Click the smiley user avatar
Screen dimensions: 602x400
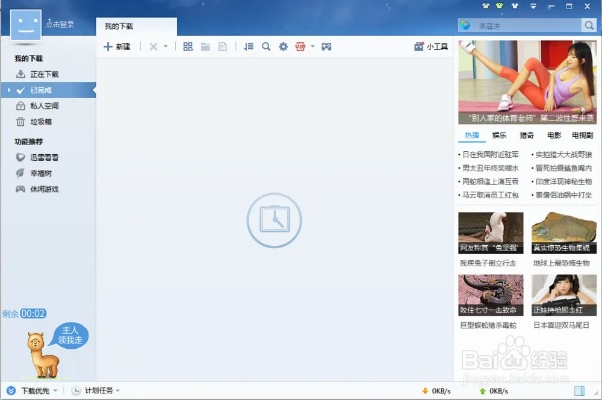pos(26,25)
